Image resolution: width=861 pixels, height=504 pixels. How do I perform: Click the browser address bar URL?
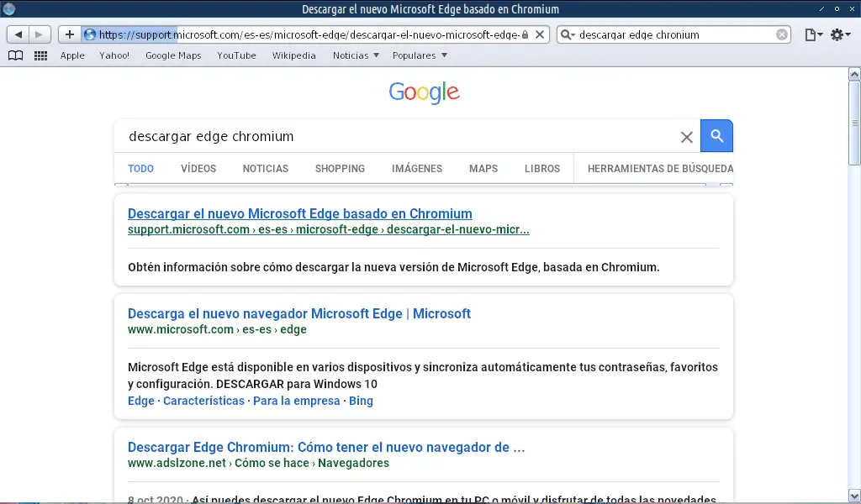(309, 34)
